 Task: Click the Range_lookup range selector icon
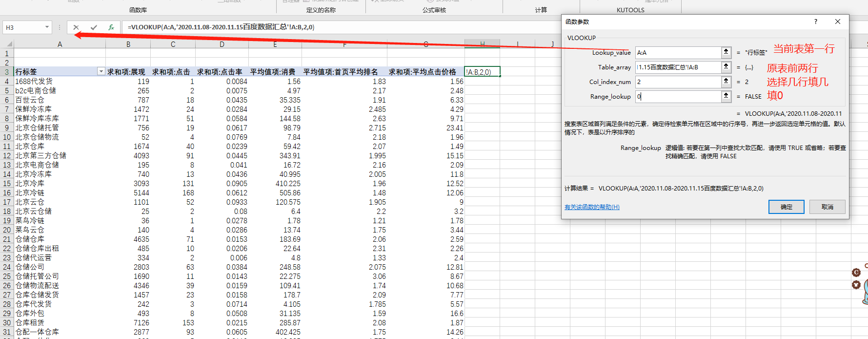click(x=726, y=96)
